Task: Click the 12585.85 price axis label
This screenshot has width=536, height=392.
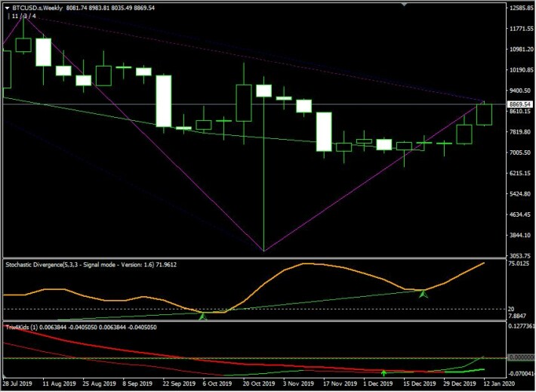Action: (x=521, y=8)
